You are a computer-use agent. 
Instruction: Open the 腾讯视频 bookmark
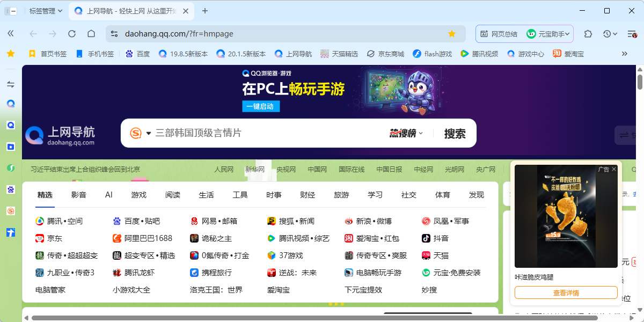point(479,54)
